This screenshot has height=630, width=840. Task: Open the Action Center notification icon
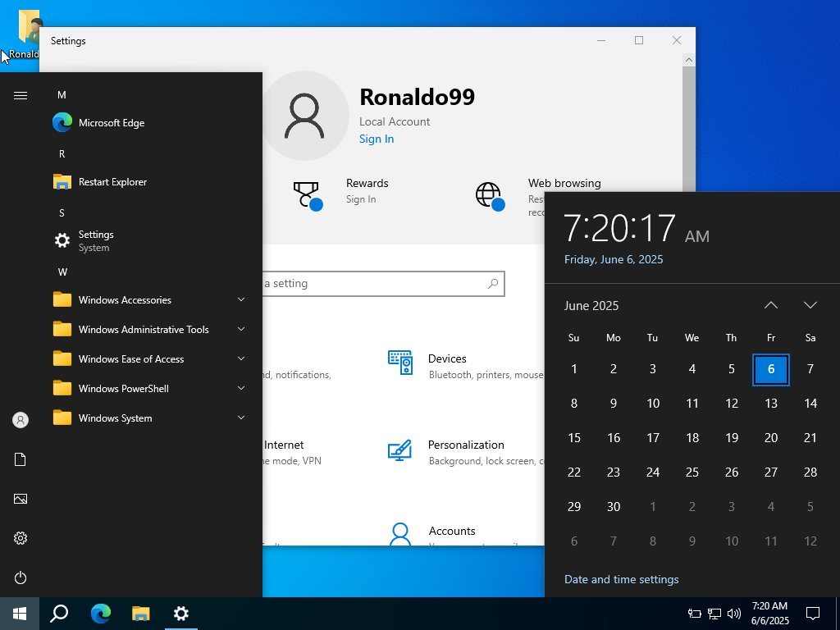pos(813,614)
